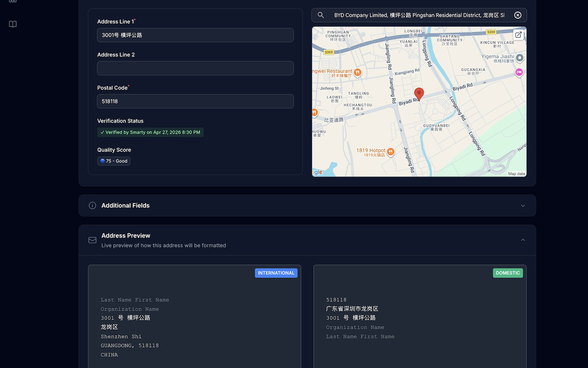Click the info icon beside Additional Fields
The height and width of the screenshot is (368, 588).
92,206
